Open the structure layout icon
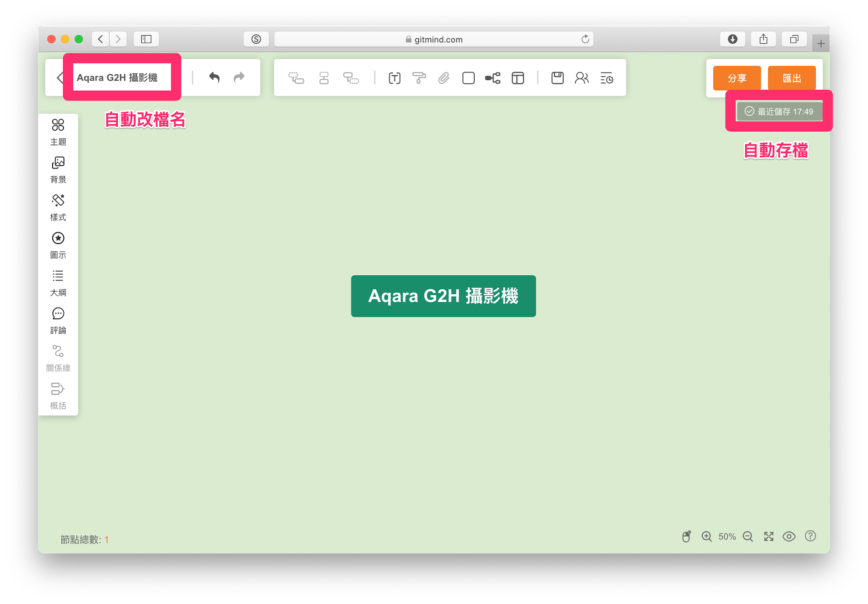Image resolution: width=868 pixels, height=604 pixels. pyautogui.click(x=493, y=78)
